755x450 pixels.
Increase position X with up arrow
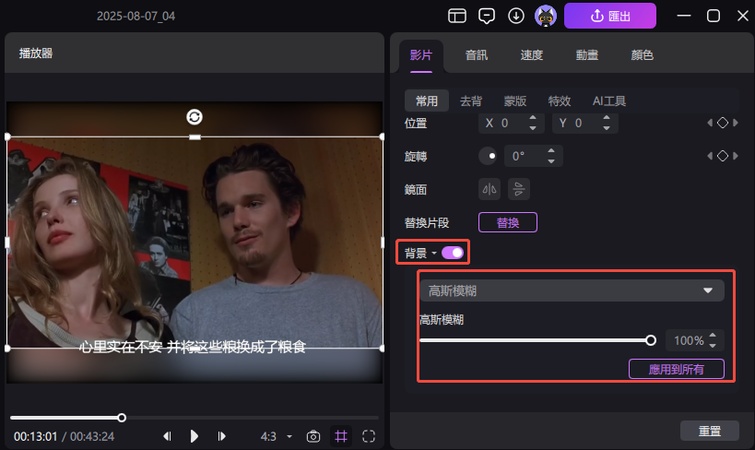coord(533,118)
